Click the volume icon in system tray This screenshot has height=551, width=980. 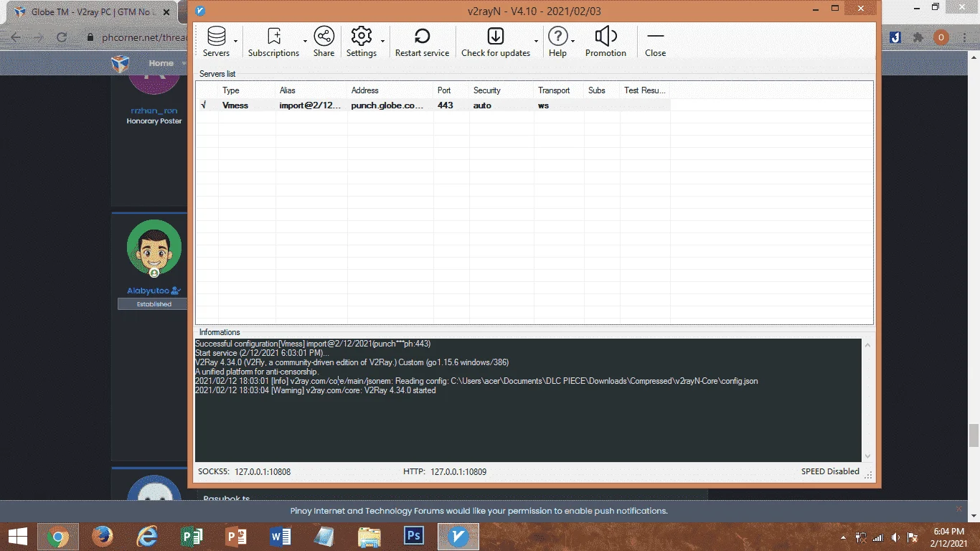[895, 537]
